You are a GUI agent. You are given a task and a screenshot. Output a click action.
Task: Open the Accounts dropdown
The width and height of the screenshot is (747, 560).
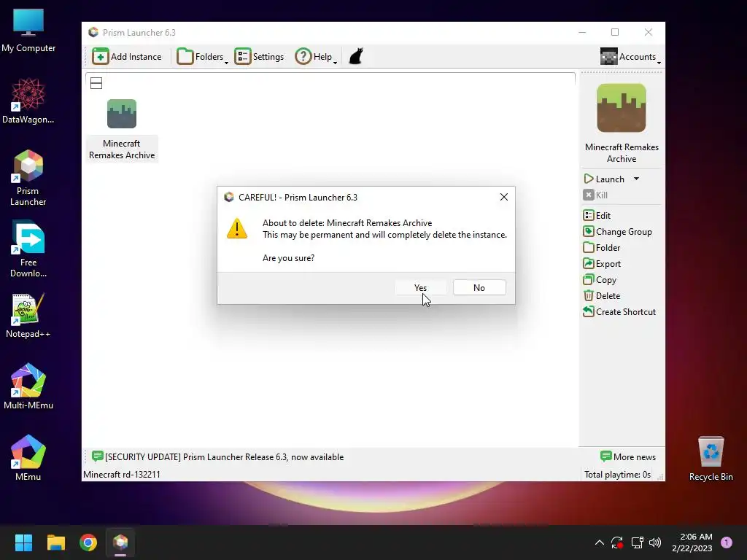pos(630,57)
